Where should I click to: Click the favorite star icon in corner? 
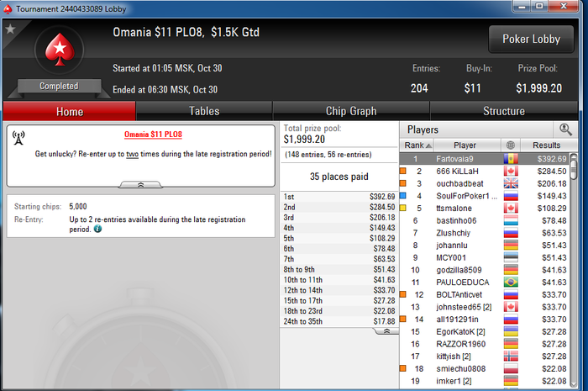10,29
